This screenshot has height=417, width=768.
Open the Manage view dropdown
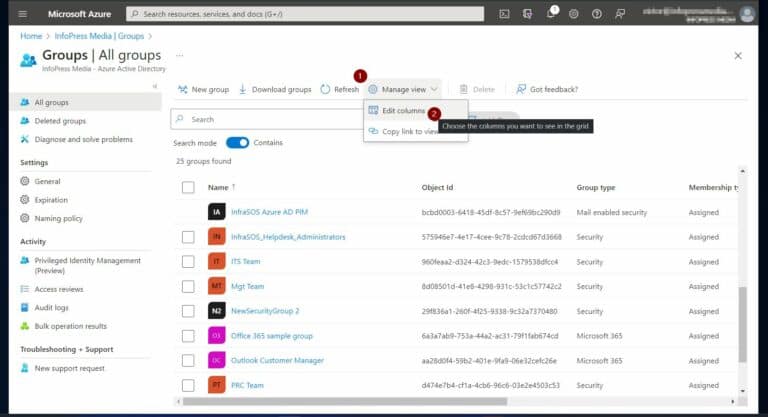point(403,90)
